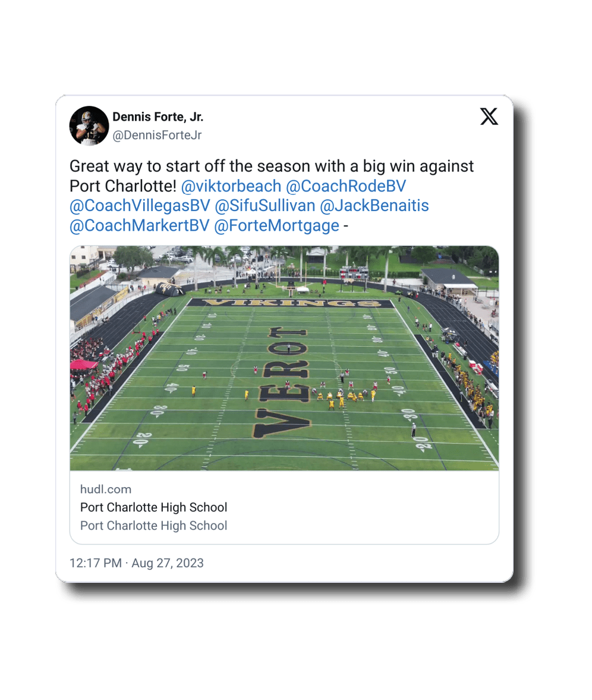Click the @CoachMarkertBV mention
592x700 pixels.
tap(140, 226)
